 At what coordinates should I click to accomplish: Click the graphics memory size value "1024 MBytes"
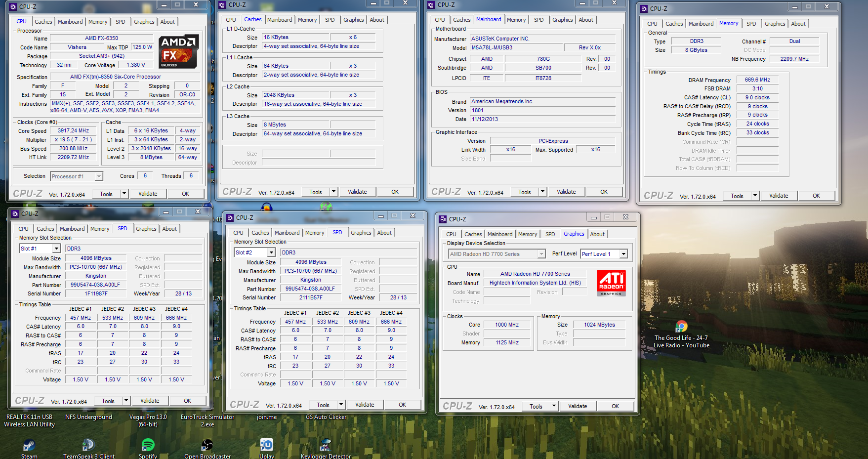click(x=599, y=325)
